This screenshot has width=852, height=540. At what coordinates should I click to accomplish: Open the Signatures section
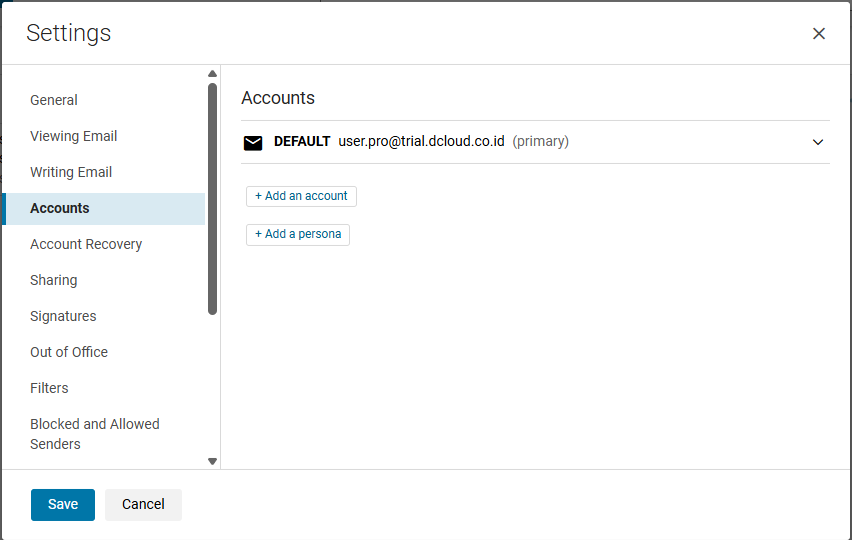click(63, 316)
